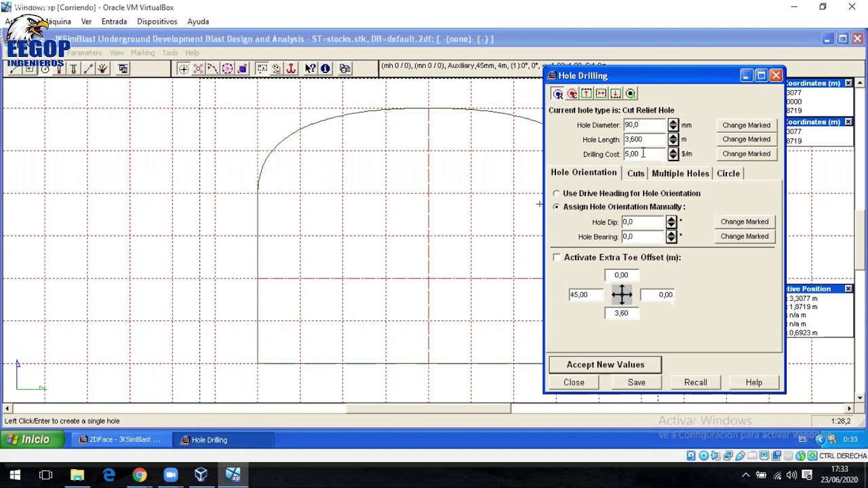This screenshot has width=868, height=488.
Task: Select the up-arrow hole type icon
Action: pos(587,94)
